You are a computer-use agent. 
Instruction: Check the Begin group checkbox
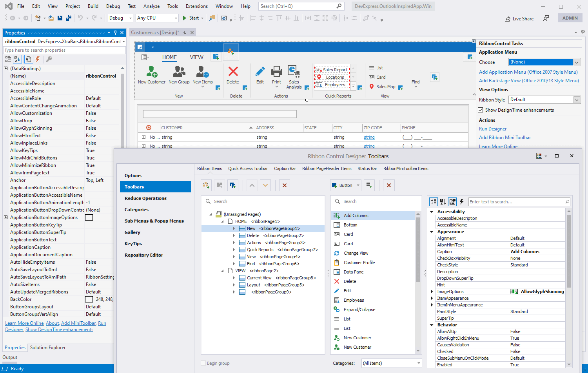point(203,363)
